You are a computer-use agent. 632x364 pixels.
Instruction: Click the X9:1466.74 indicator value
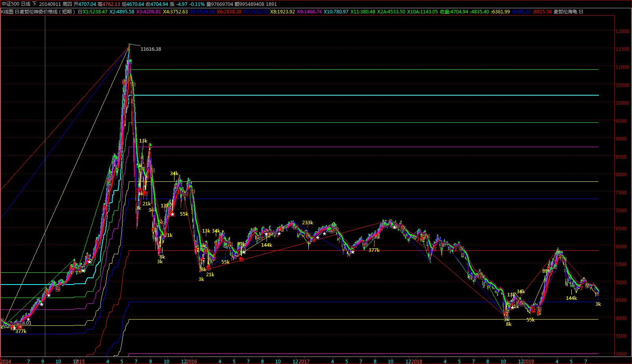[310, 12]
